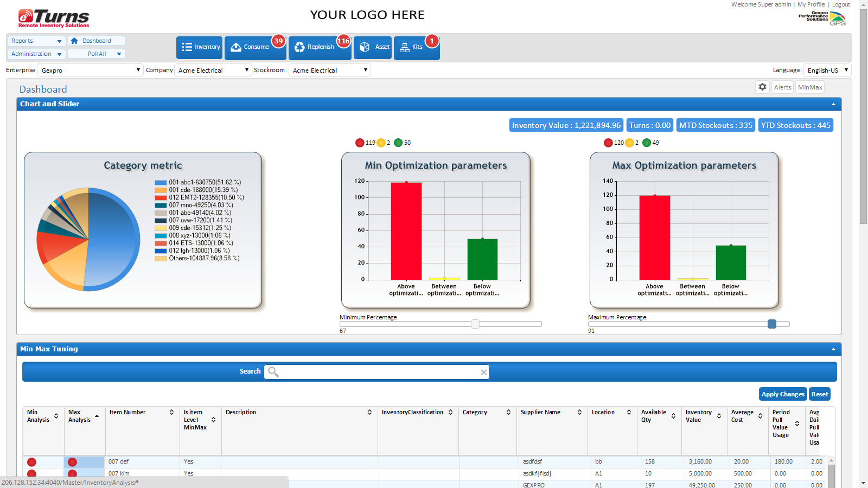Switch to the MinMax tab
This screenshot has height=488, width=868.
(810, 87)
